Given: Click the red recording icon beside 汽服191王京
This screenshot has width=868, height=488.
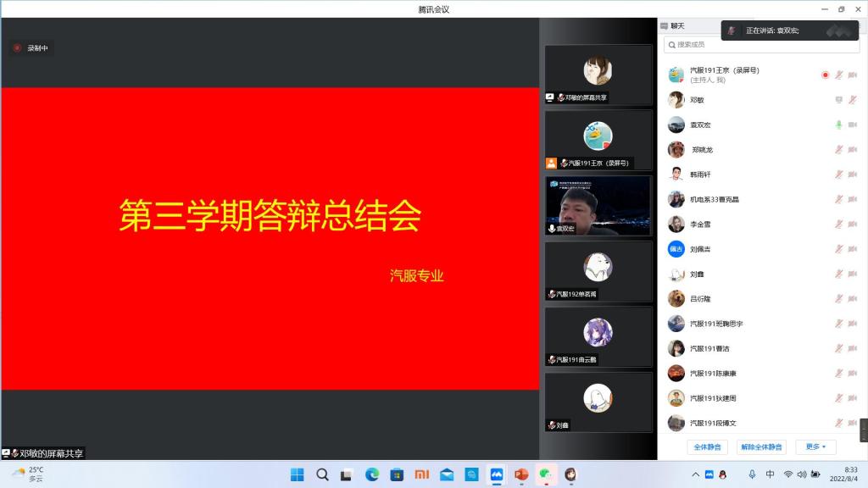Looking at the screenshot, I should click(825, 75).
